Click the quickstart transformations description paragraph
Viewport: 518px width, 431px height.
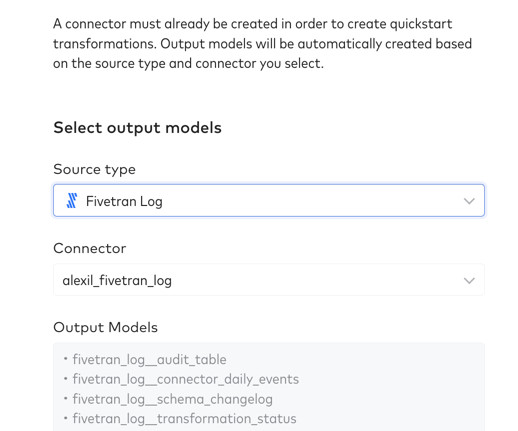coord(262,44)
